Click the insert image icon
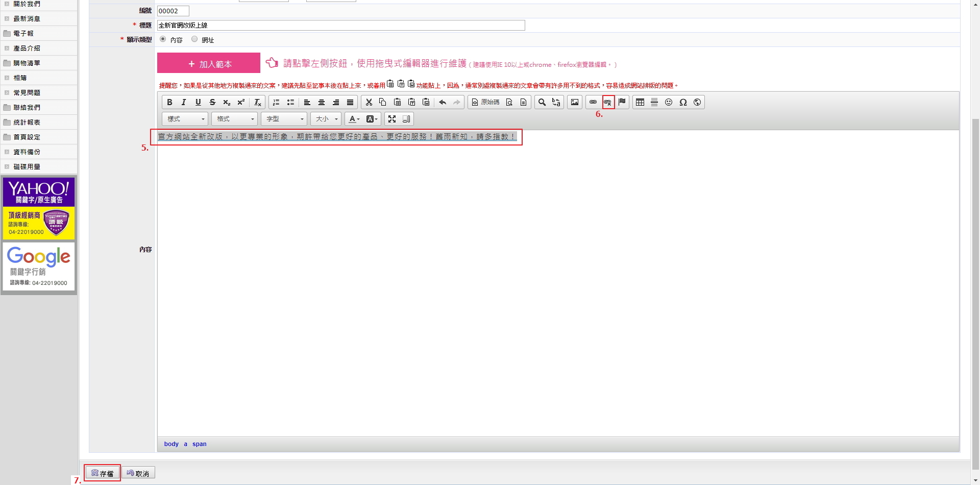This screenshot has height=485, width=980. click(x=575, y=102)
